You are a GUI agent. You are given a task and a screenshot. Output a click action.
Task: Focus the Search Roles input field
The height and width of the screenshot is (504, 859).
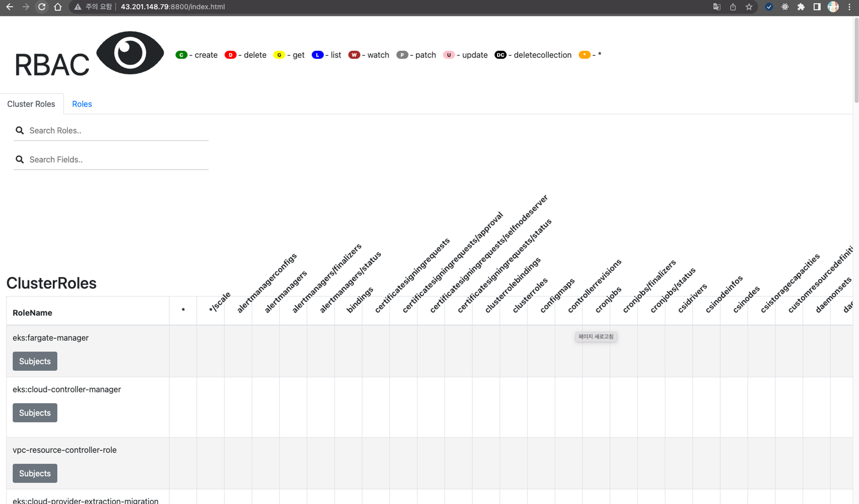click(x=116, y=131)
